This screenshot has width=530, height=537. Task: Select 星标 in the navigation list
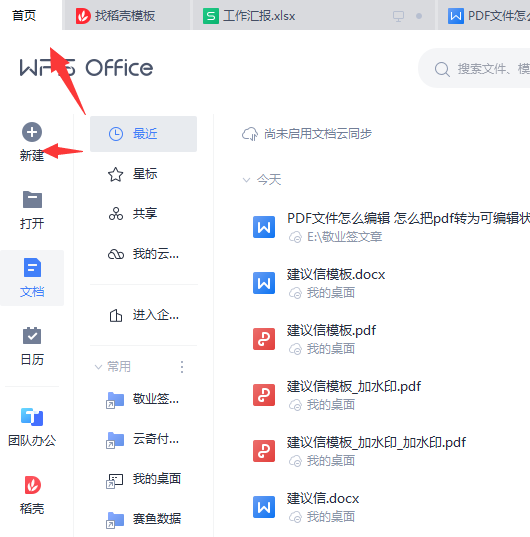[143, 174]
